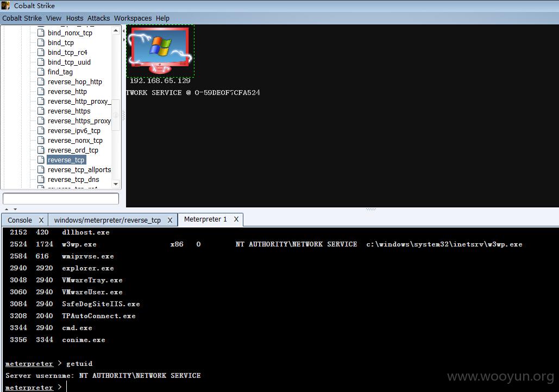Open the Help menu

click(x=162, y=18)
